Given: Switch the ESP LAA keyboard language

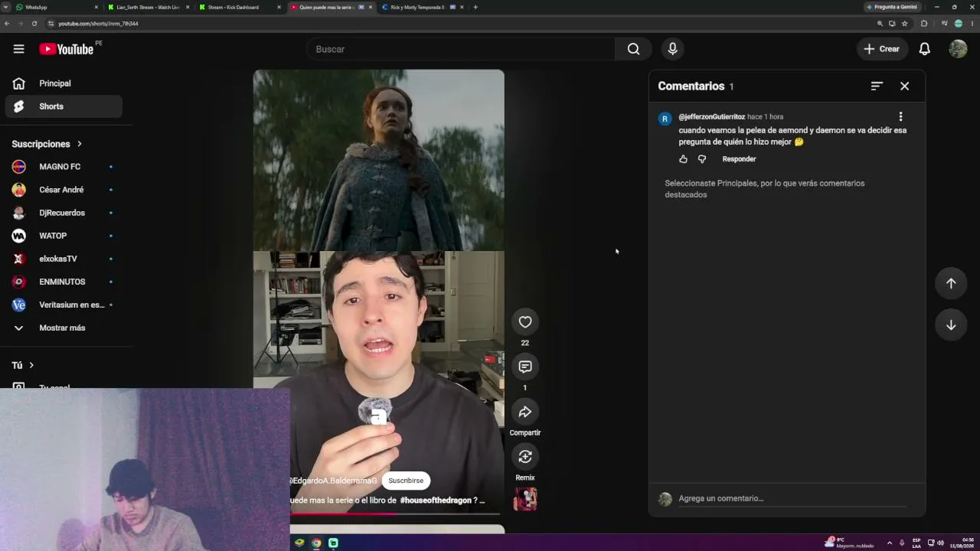Looking at the screenshot, I should point(916,543).
